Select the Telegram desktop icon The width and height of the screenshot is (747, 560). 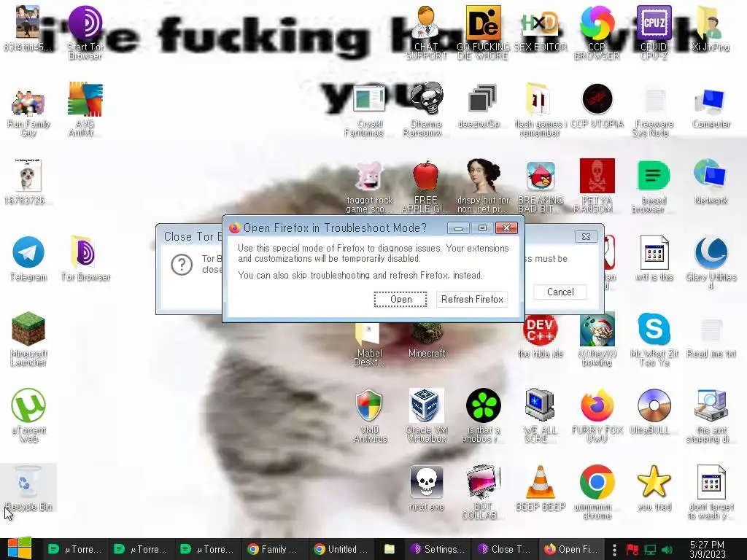(28, 258)
